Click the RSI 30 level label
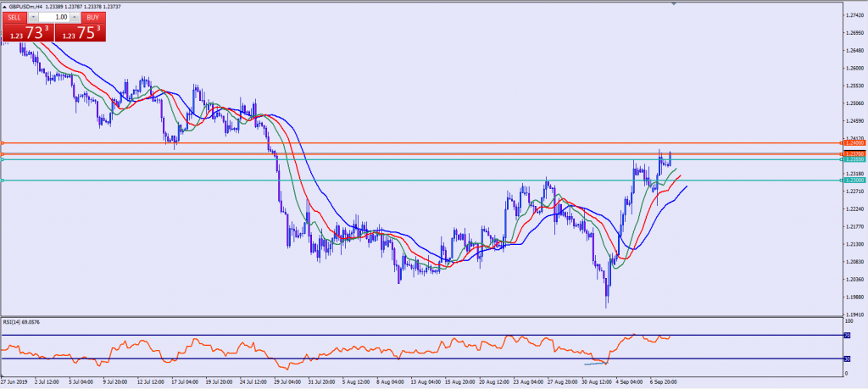This screenshot has width=868, height=389. click(x=845, y=359)
